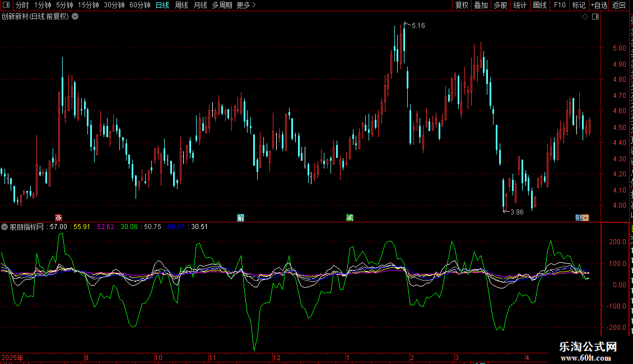The width and height of the screenshot is (633, 364).
Task: Select the 5分钟 period
Action: [x=64, y=5]
